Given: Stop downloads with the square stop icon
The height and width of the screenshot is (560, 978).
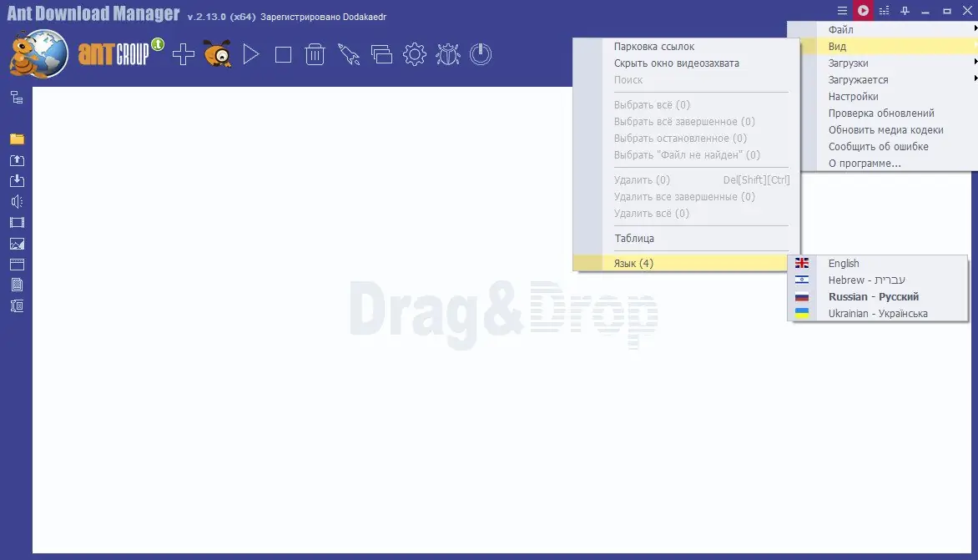Looking at the screenshot, I should (283, 55).
